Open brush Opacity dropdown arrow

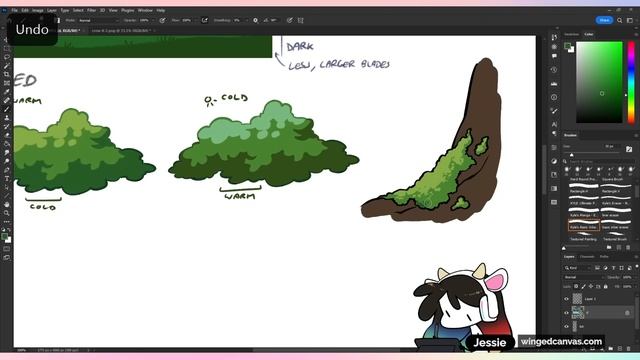153,20
